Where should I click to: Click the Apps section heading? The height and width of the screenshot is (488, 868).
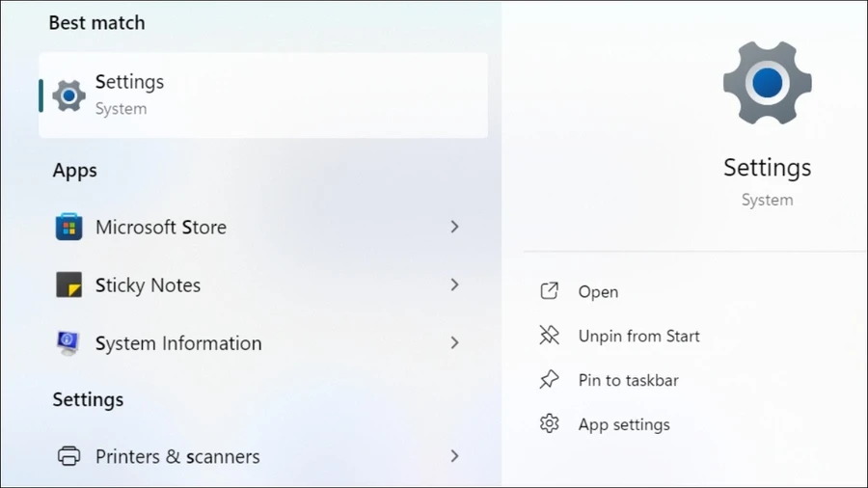click(74, 171)
